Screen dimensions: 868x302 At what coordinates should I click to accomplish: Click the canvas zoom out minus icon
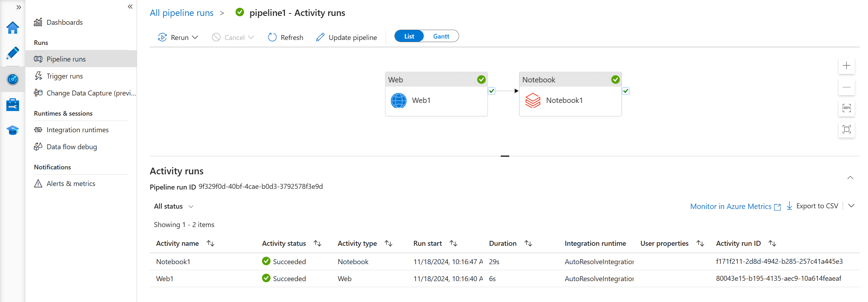(846, 87)
